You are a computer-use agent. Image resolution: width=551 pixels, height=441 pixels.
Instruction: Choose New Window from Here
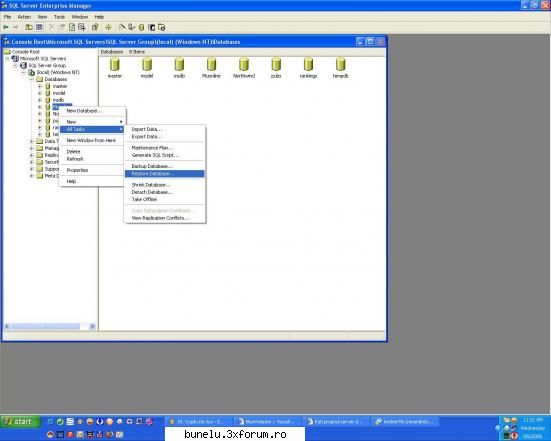pos(92,140)
